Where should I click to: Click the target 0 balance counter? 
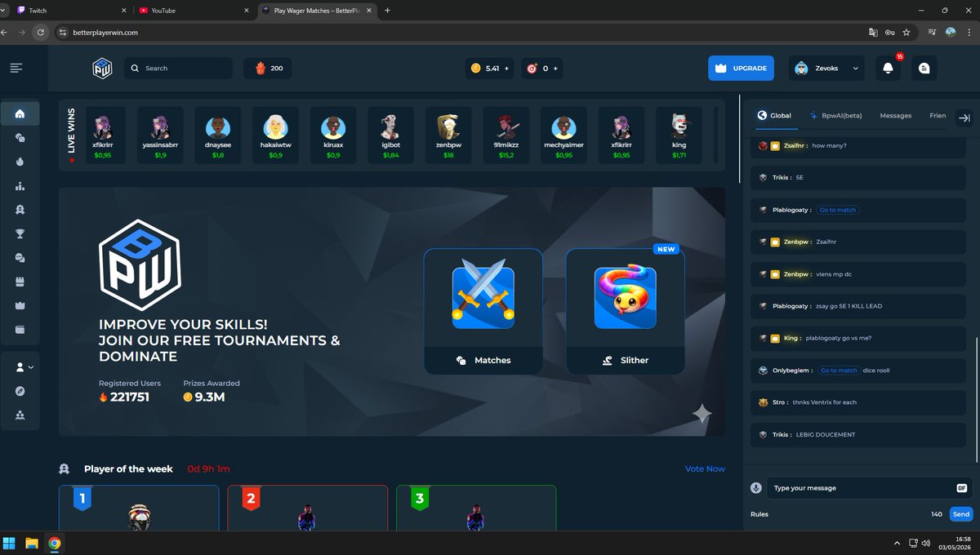click(x=543, y=69)
